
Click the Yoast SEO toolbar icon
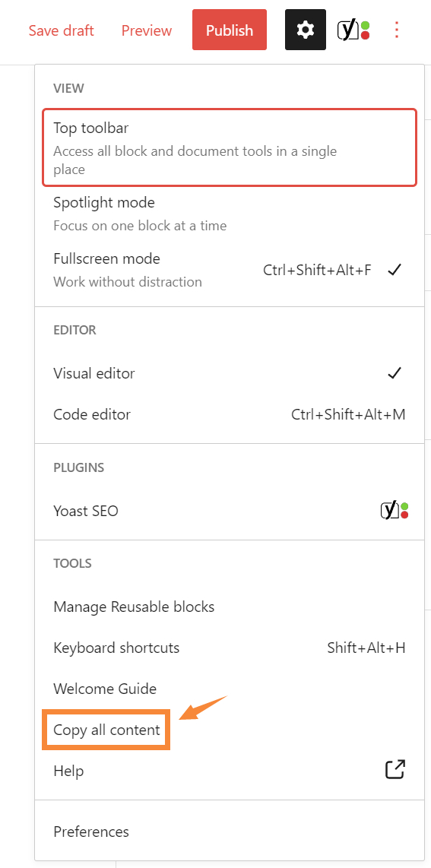click(354, 30)
